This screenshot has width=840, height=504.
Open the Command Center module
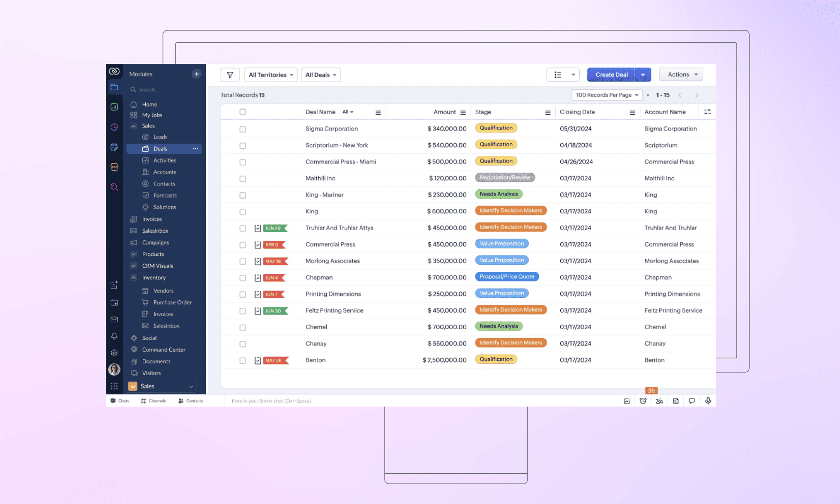point(163,349)
